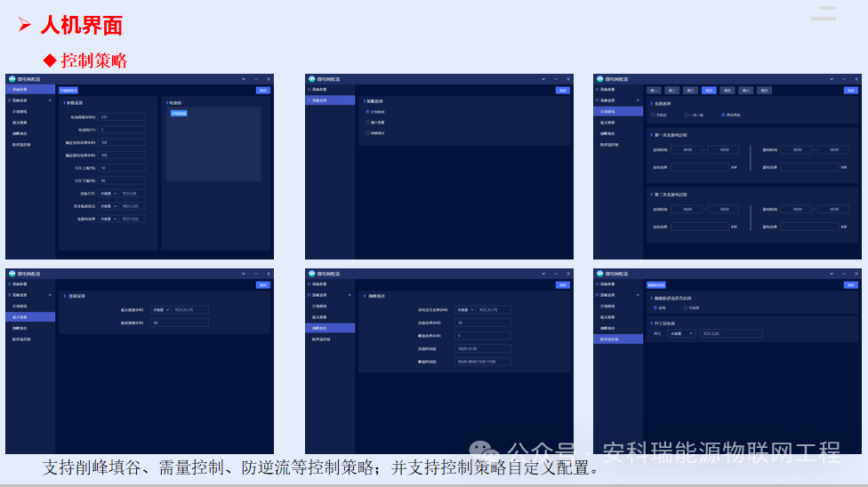
Task: Switch to highlighted 周四 tab
Action: [x=709, y=91]
